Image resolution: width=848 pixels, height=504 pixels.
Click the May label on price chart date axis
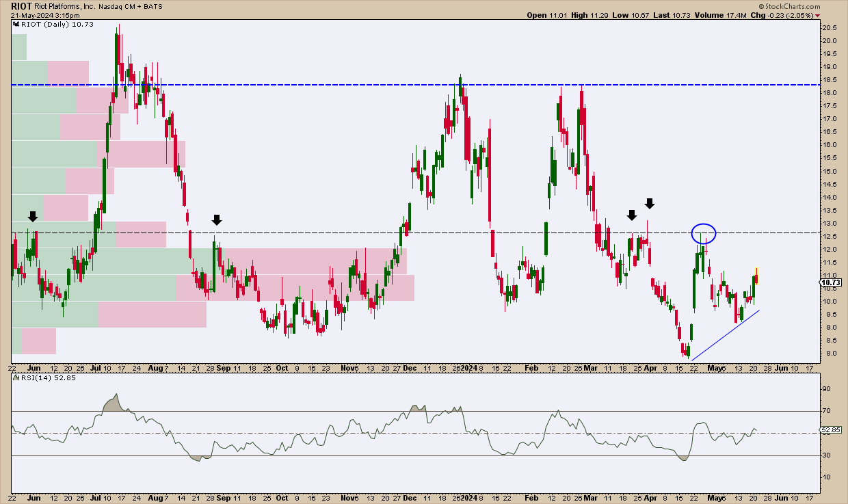tap(713, 367)
